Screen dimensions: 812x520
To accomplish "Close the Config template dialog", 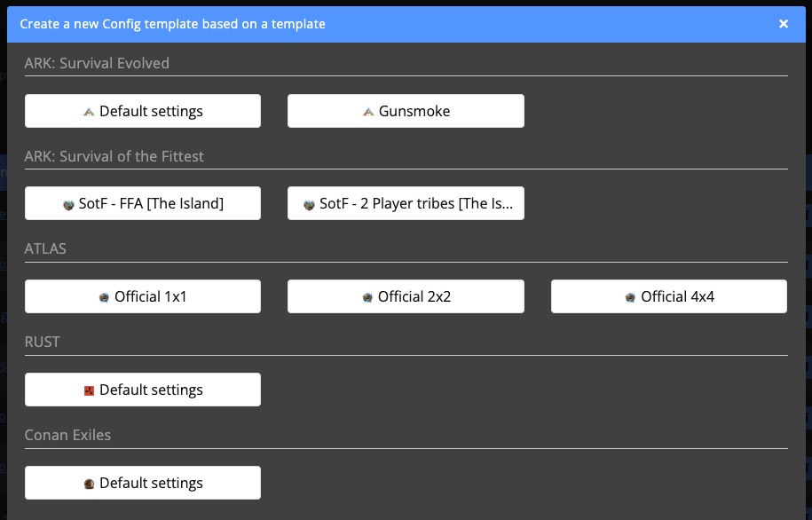I will [x=784, y=25].
